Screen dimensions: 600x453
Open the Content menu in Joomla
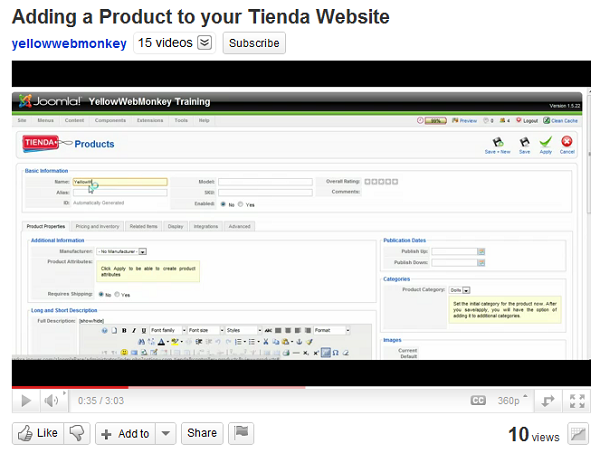pos(74,120)
